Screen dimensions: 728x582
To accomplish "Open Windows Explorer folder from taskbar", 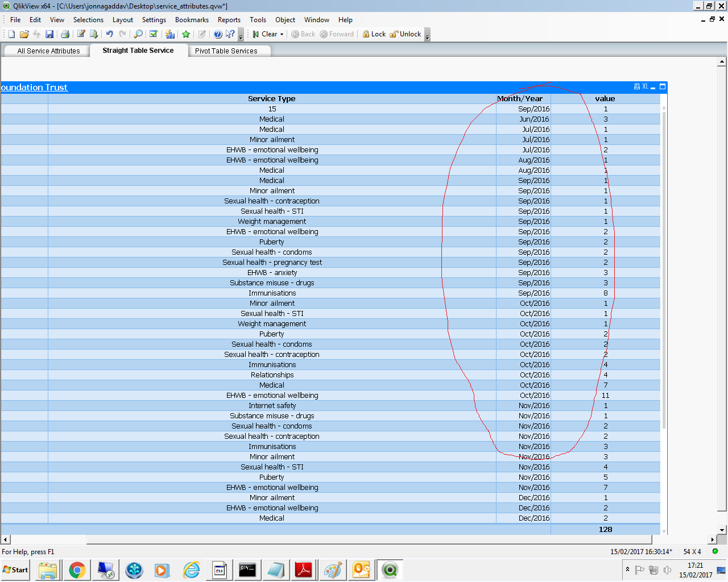I will pos(48,570).
